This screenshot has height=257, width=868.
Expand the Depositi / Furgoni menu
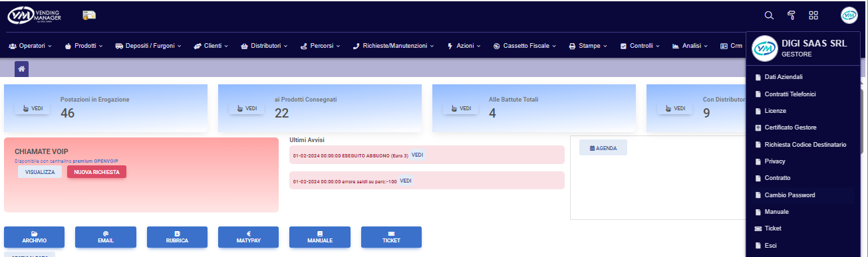(x=148, y=46)
